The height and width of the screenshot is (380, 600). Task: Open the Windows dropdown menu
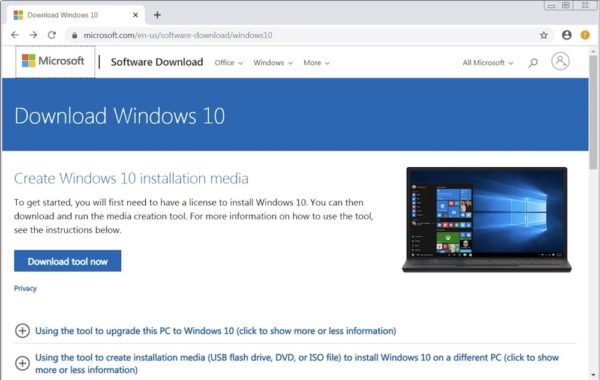[x=273, y=63]
